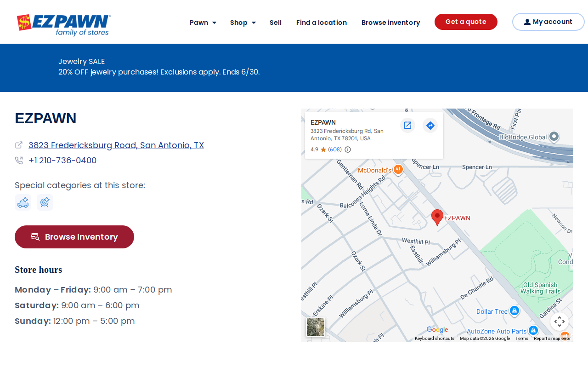Click the EZPAWN family of stores logo
This screenshot has height=368, width=588.
(x=63, y=25)
